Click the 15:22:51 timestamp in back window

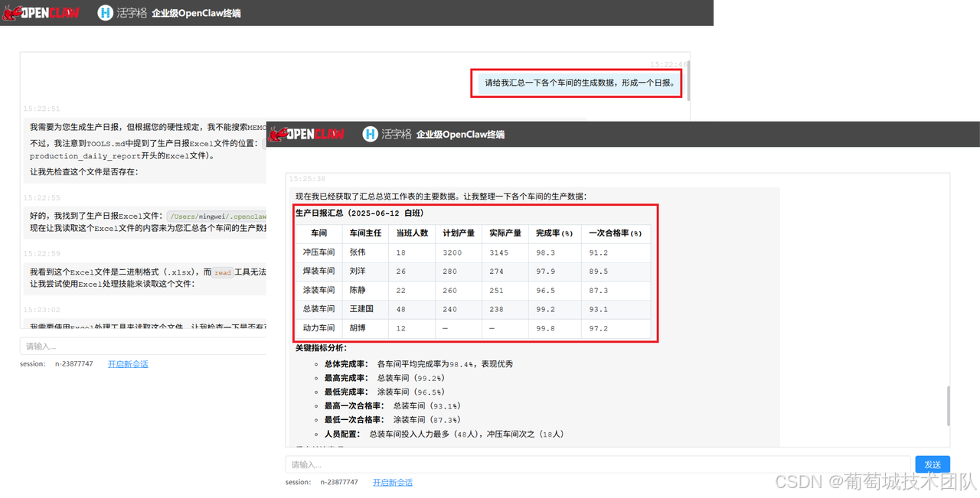click(41, 109)
